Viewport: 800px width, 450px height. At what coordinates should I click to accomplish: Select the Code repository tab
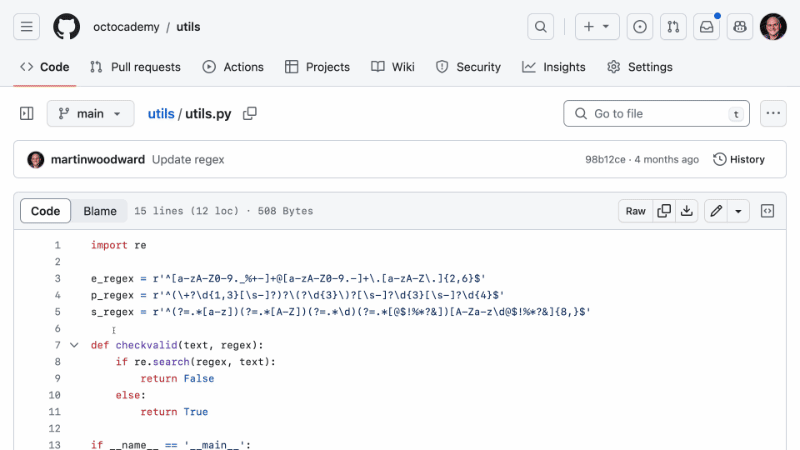(45, 67)
